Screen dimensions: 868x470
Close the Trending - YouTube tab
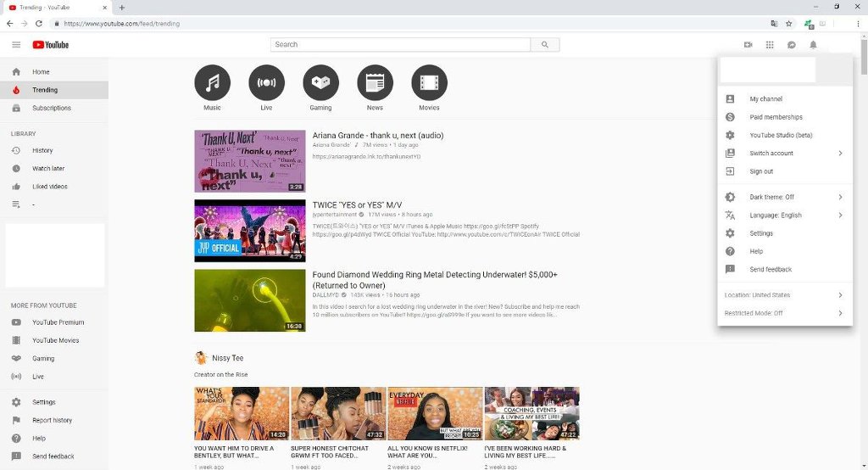(105, 7)
